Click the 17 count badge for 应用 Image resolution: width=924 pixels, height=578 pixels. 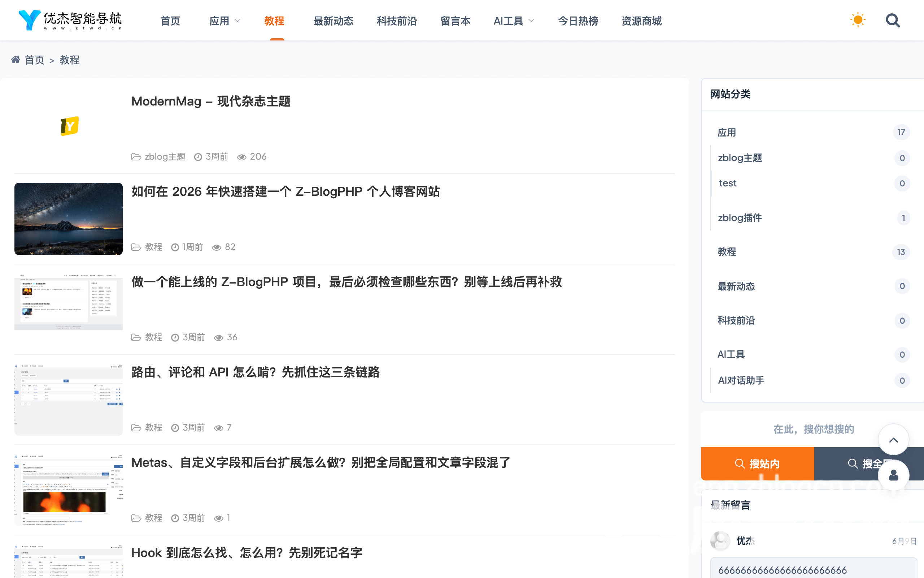tap(901, 132)
